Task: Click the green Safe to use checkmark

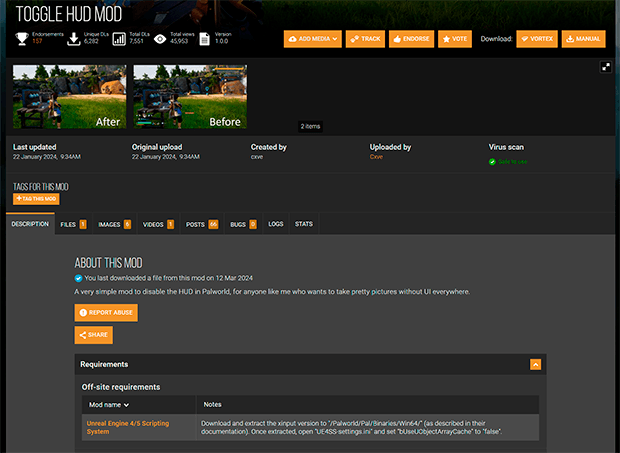Action: [x=492, y=162]
